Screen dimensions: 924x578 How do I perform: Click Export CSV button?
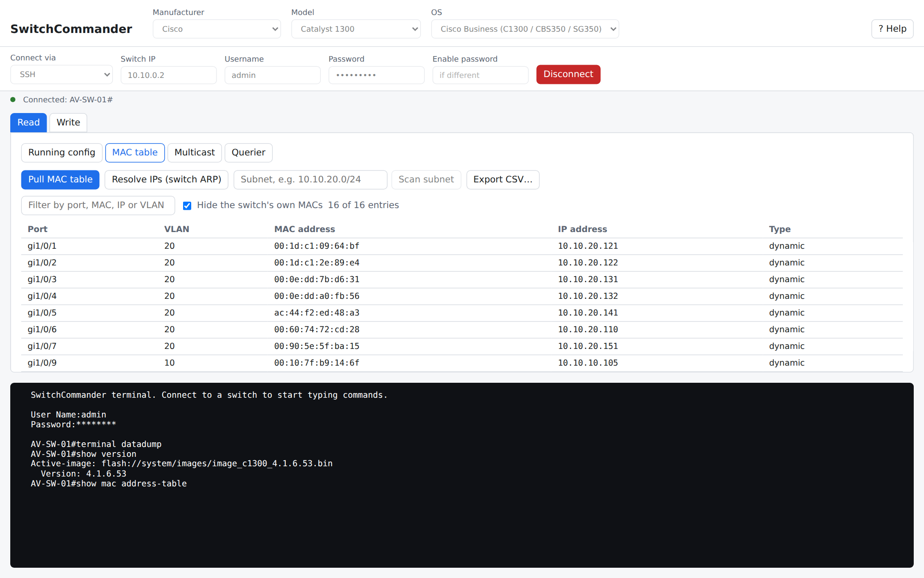[503, 180]
